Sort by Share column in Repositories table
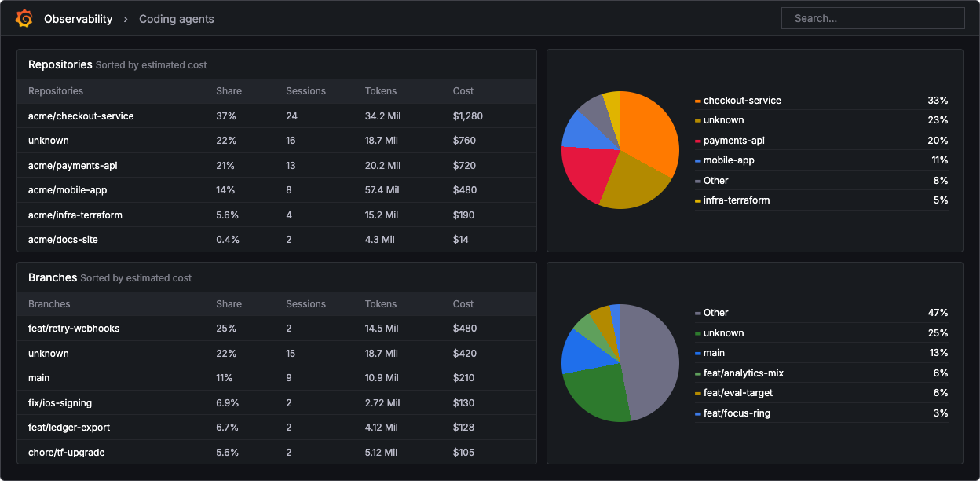The height and width of the screenshot is (481, 980). point(229,91)
